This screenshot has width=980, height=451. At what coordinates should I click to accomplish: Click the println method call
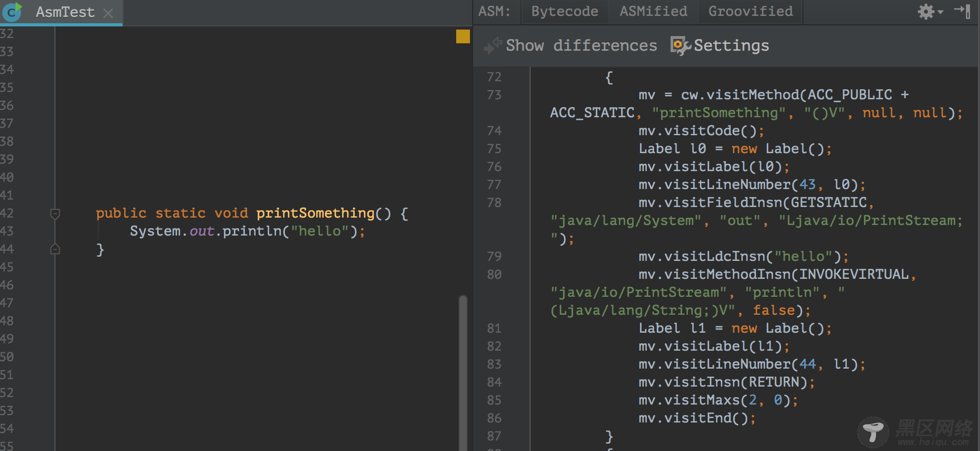point(252,231)
